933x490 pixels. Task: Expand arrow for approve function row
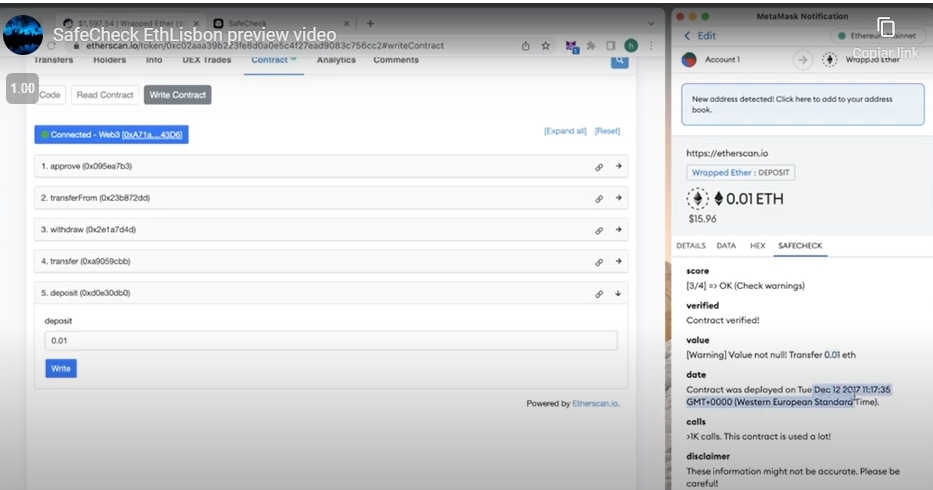pyautogui.click(x=618, y=166)
